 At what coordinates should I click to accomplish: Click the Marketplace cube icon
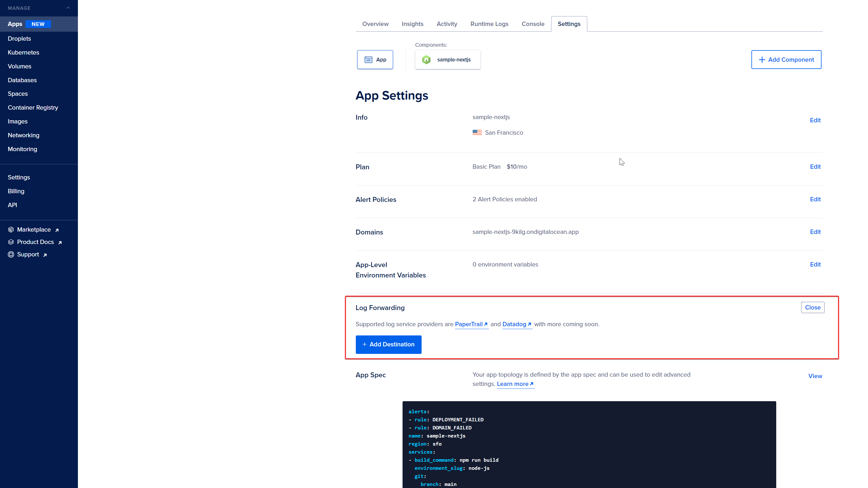[11, 230]
